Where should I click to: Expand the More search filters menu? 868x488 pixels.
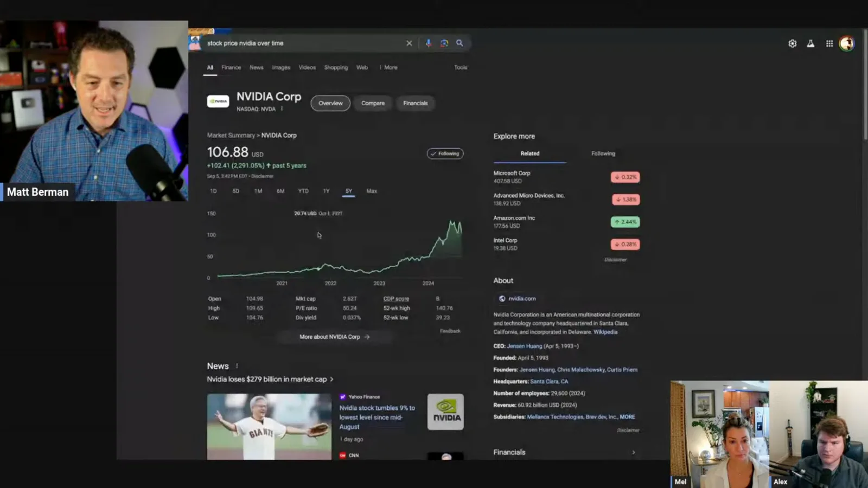pyautogui.click(x=388, y=68)
